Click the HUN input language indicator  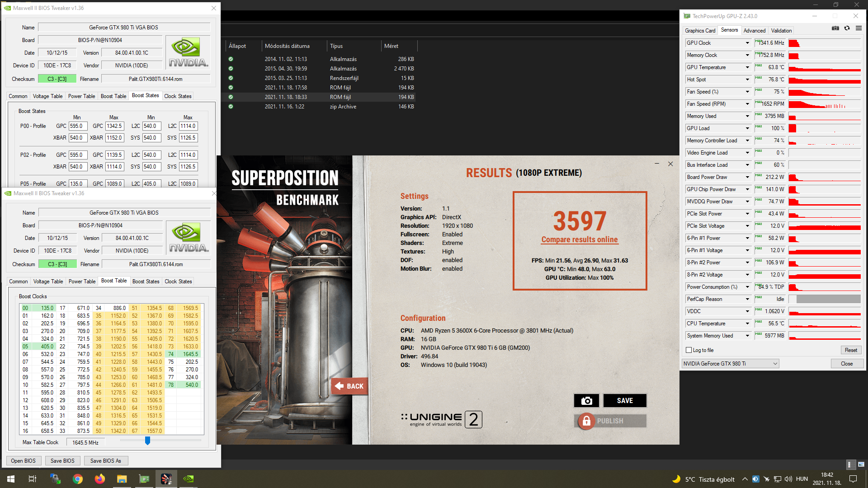(802, 479)
